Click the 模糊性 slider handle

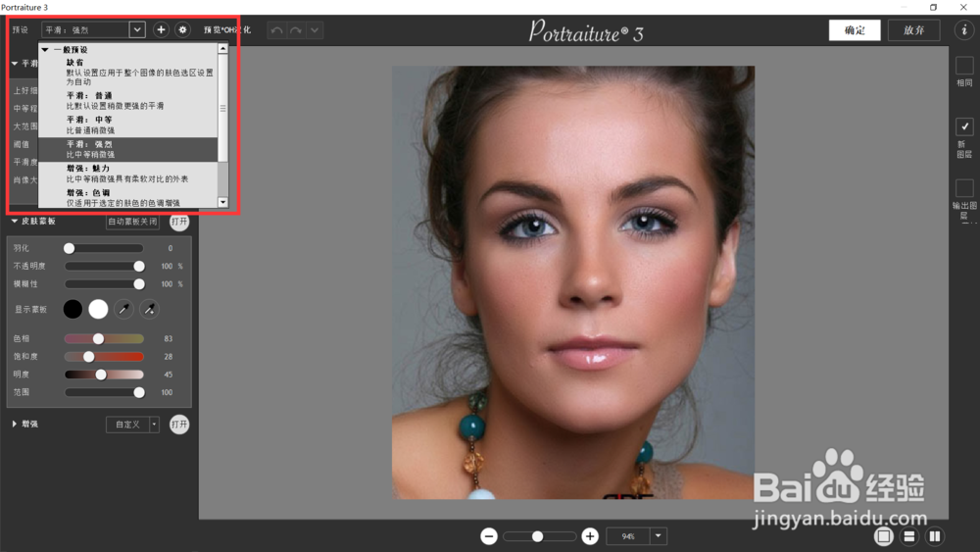click(139, 284)
